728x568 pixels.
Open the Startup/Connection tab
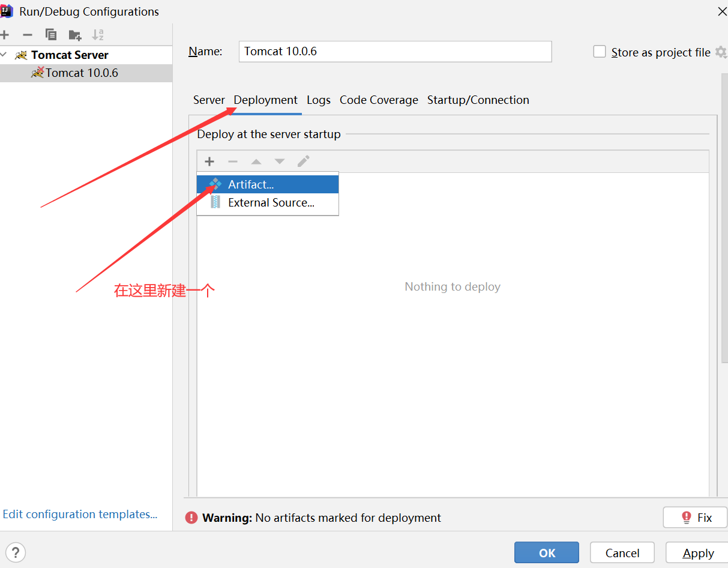[x=478, y=100]
